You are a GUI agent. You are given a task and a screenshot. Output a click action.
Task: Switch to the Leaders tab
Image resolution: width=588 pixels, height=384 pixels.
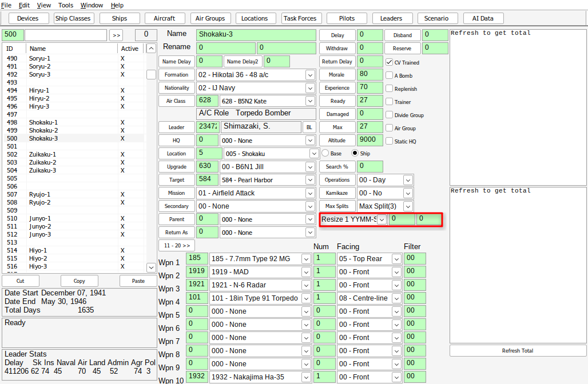(x=391, y=18)
